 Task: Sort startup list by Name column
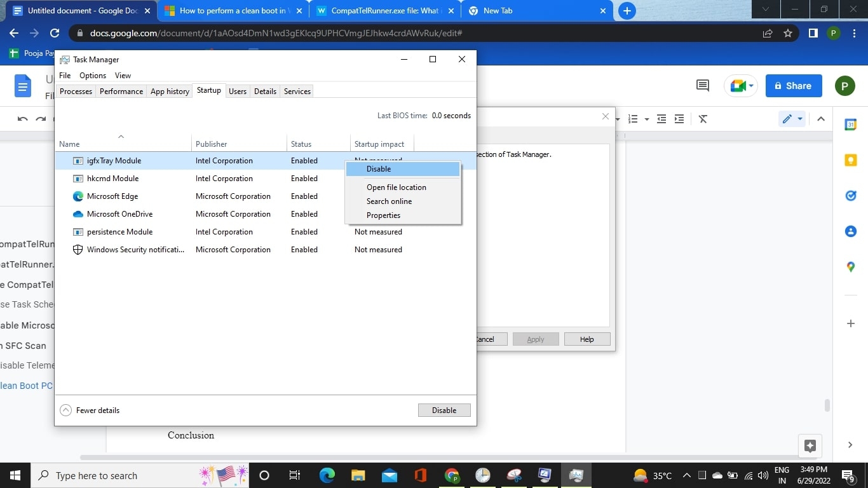pyautogui.click(x=123, y=144)
